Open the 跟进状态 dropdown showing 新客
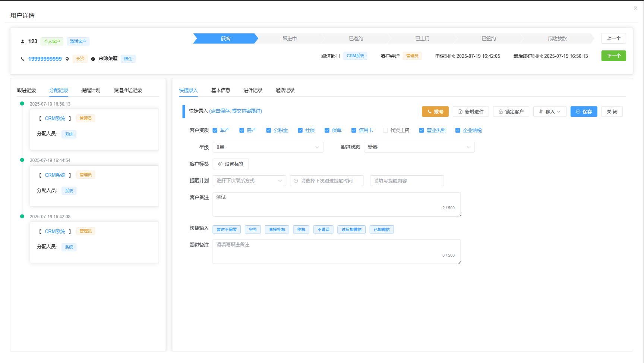The image size is (644, 363). pyautogui.click(x=419, y=147)
